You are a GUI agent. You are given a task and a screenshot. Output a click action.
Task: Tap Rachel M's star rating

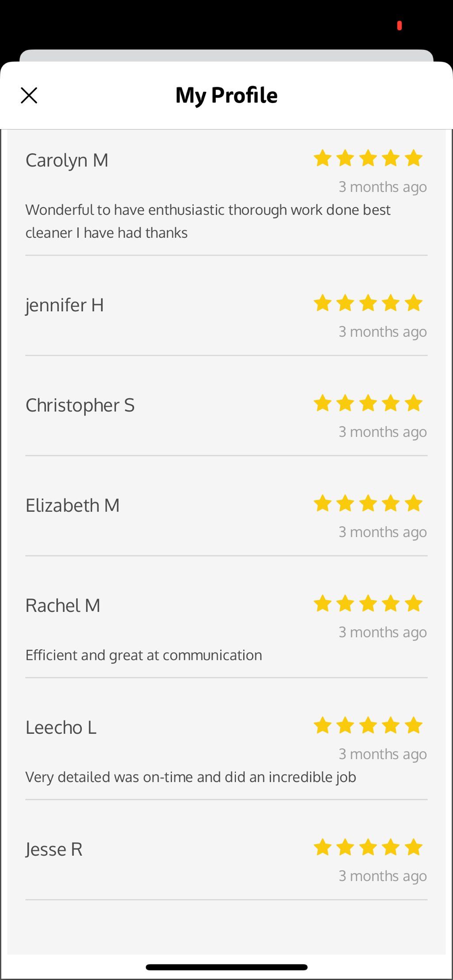[x=368, y=603]
